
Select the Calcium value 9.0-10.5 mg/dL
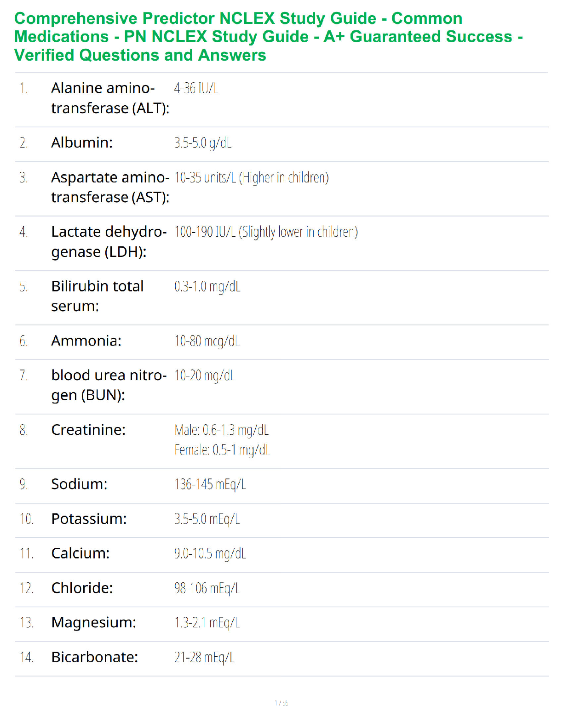(x=210, y=553)
